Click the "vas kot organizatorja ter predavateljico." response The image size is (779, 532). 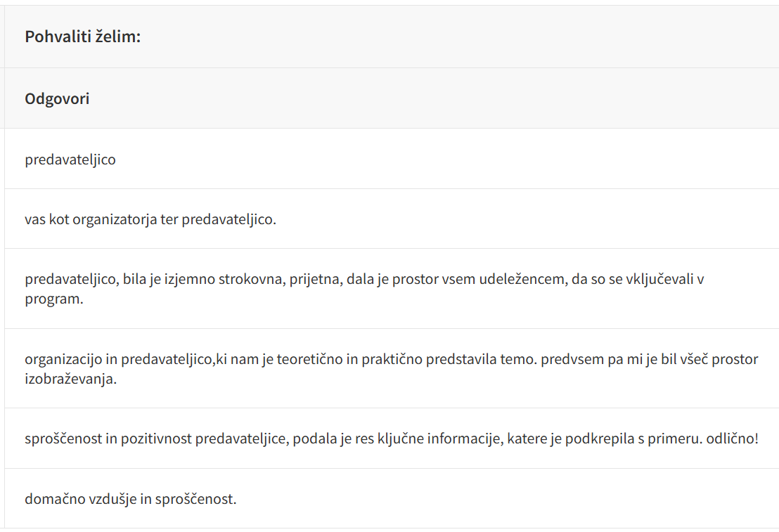[150, 219]
